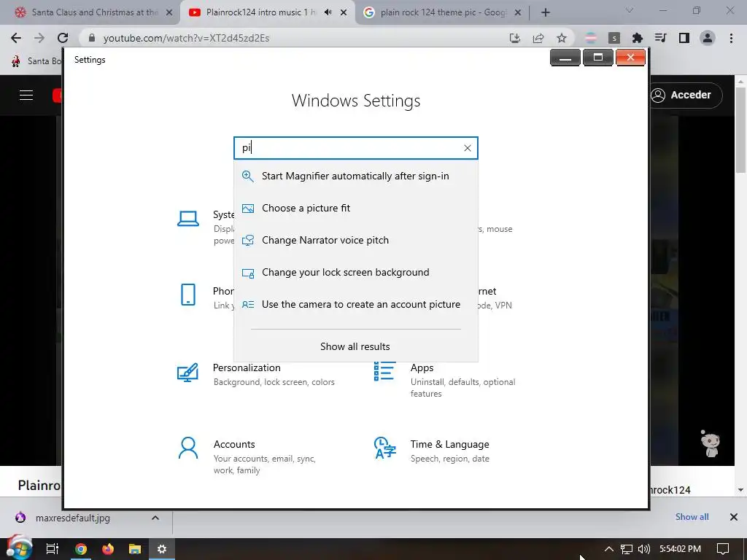This screenshot has height=560, width=747.
Task: Select 'Change your lock screen background' result
Action: tap(355, 273)
